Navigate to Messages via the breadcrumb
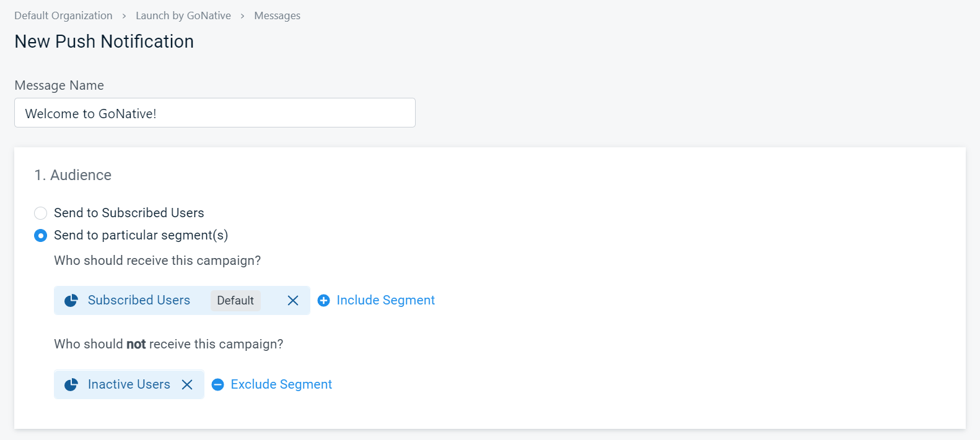 click(277, 15)
